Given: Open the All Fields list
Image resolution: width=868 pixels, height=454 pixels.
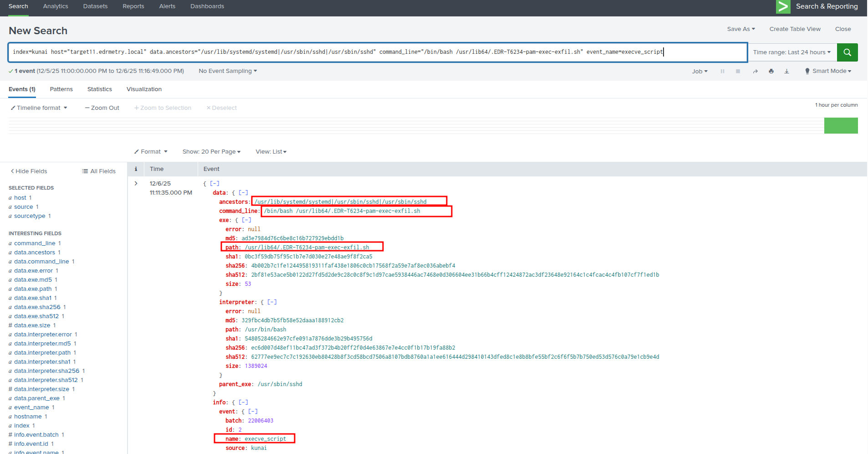Looking at the screenshot, I should (99, 171).
